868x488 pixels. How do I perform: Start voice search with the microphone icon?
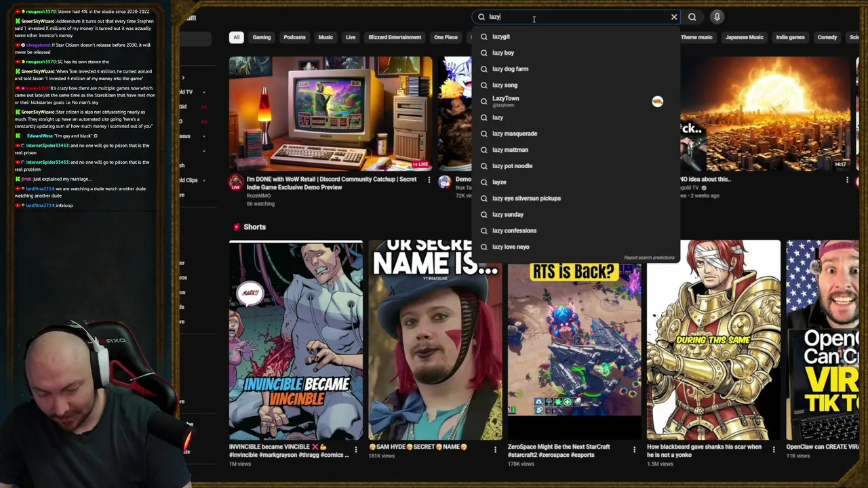click(x=717, y=17)
